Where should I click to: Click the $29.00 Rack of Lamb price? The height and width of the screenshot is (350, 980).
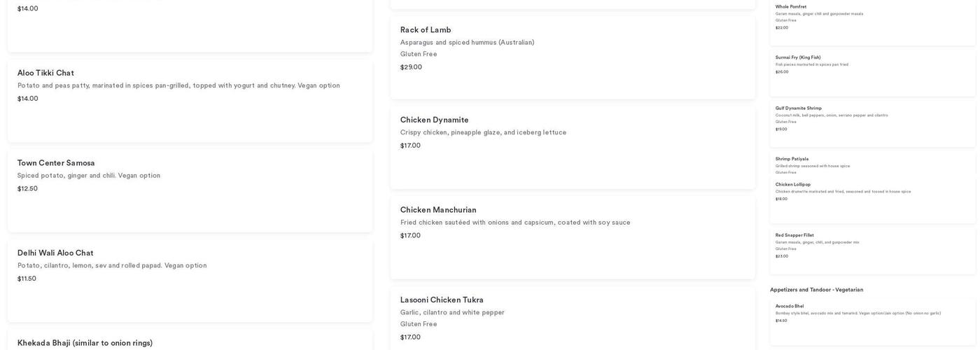tap(411, 67)
